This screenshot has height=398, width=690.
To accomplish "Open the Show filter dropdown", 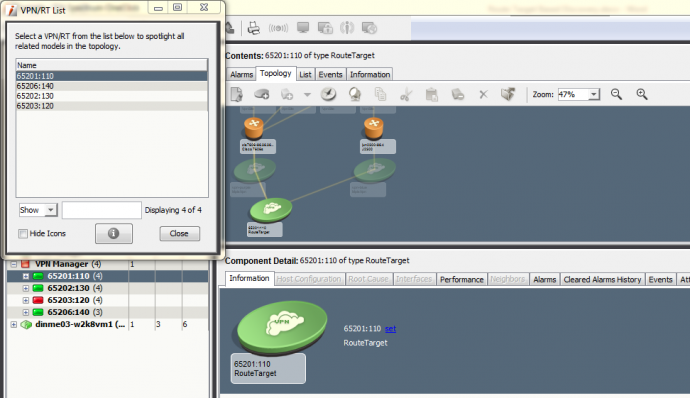I will pyautogui.click(x=38, y=210).
